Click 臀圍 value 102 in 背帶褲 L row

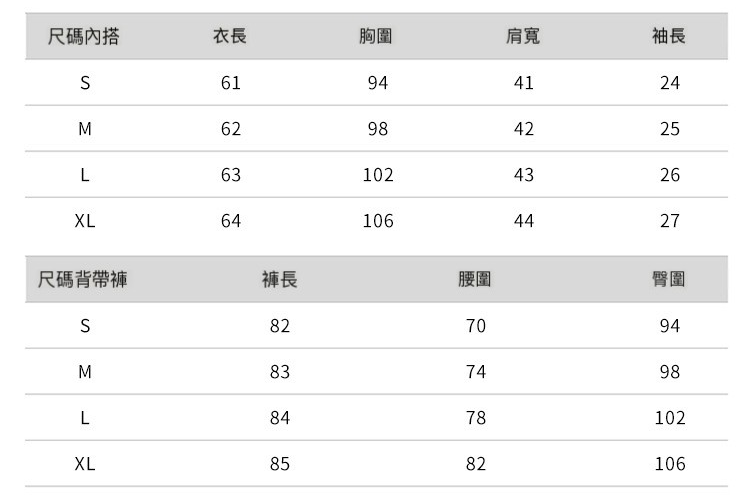point(670,418)
